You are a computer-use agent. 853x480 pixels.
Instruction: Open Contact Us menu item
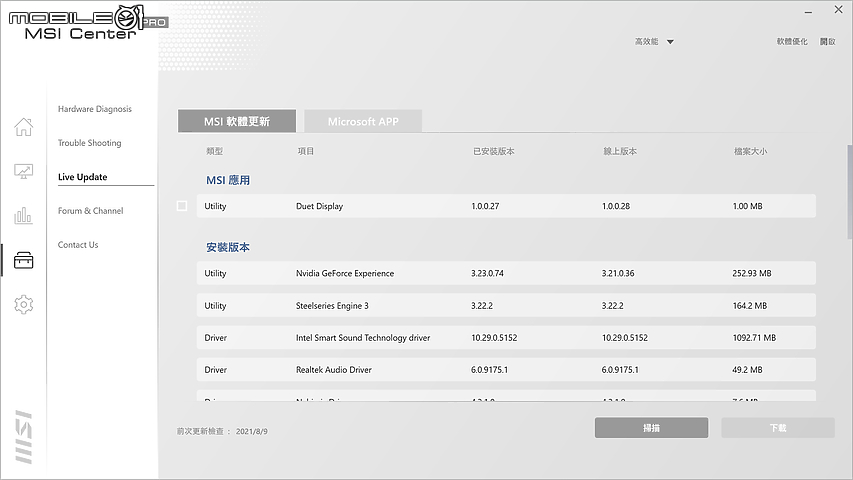[x=78, y=245]
